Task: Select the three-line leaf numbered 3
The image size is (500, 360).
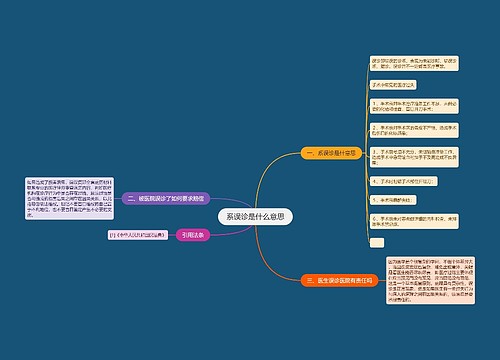Action: (414, 157)
